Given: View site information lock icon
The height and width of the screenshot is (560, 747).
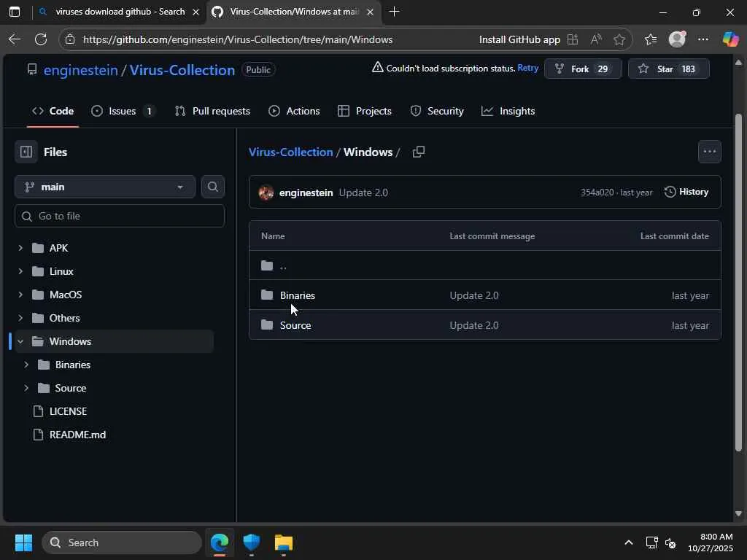Looking at the screenshot, I should pyautogui.click(x=70, y=39).
